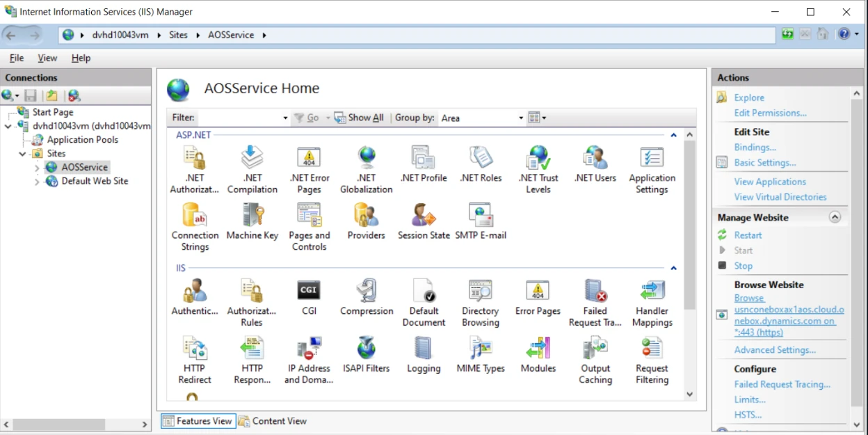Select Start Page in Connections tree

(52, 112)
